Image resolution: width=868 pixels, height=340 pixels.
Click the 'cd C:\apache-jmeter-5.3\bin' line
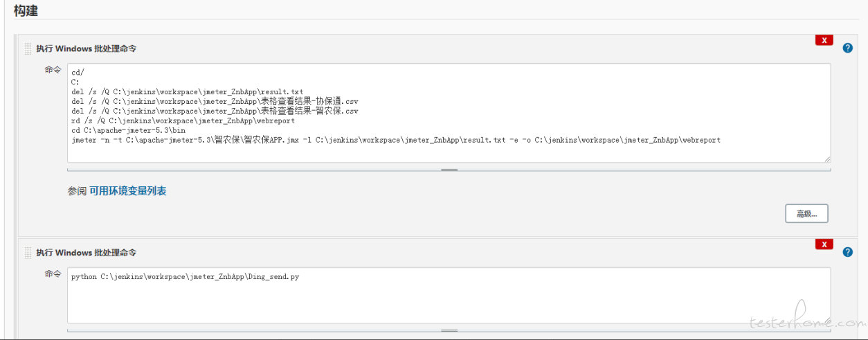(x=128, y=130)
